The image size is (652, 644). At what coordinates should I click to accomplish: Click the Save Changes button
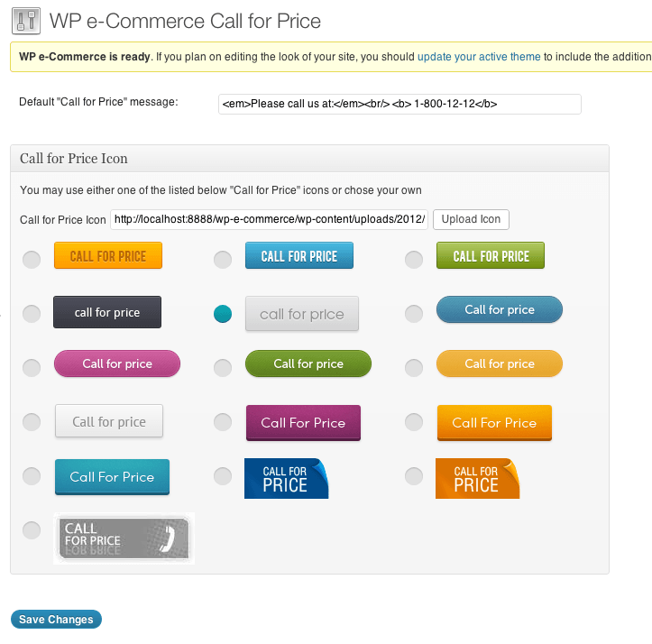coord(56,619)
